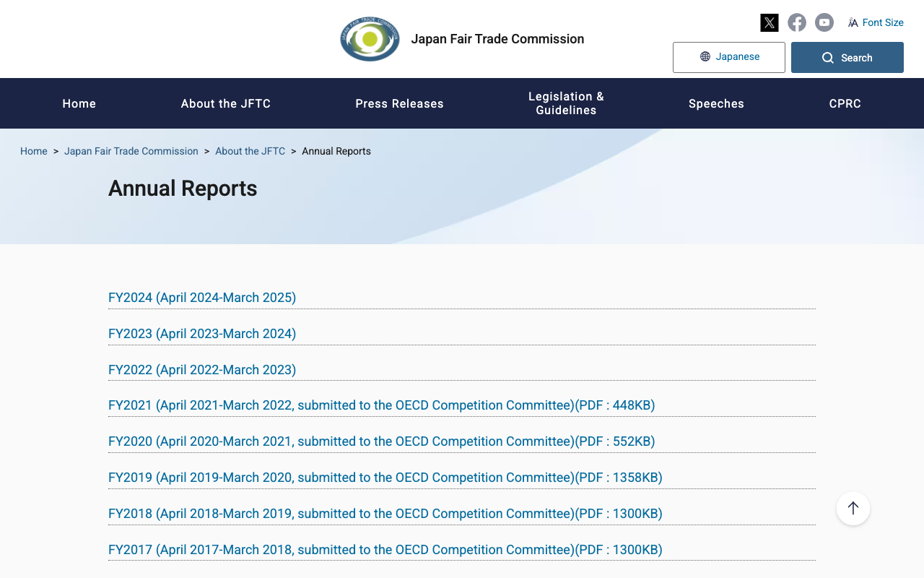This screenshot has width=924, height=578.
Task: Open FY2024 (April 2024-March 2025) report
Action: tap(202, 298)
